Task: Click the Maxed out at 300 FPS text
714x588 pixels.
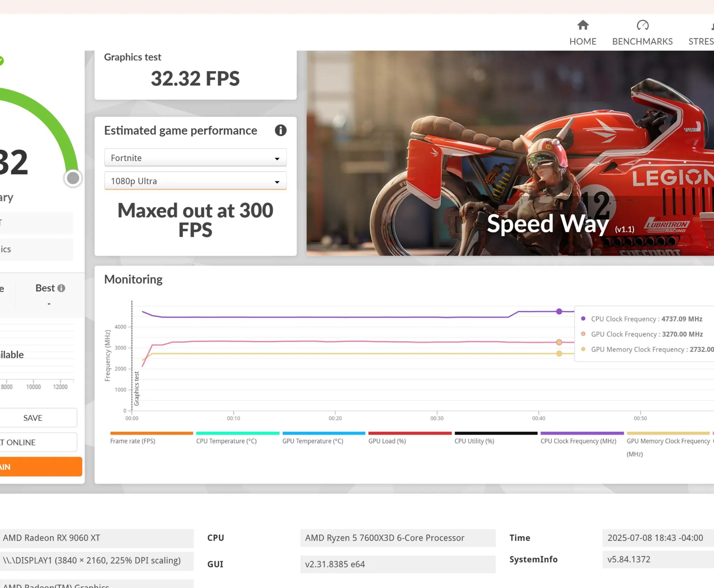Action: [196, 220]
